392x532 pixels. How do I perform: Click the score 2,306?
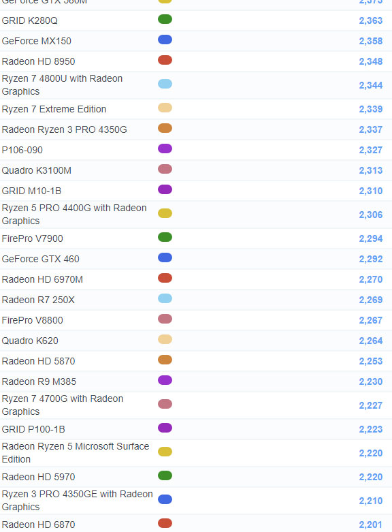[x=371, y=215]
